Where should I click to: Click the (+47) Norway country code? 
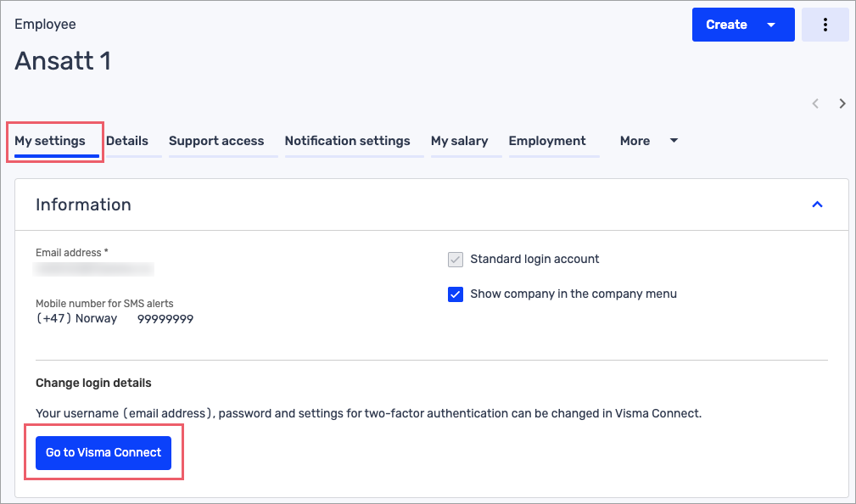tap(76, 318)
